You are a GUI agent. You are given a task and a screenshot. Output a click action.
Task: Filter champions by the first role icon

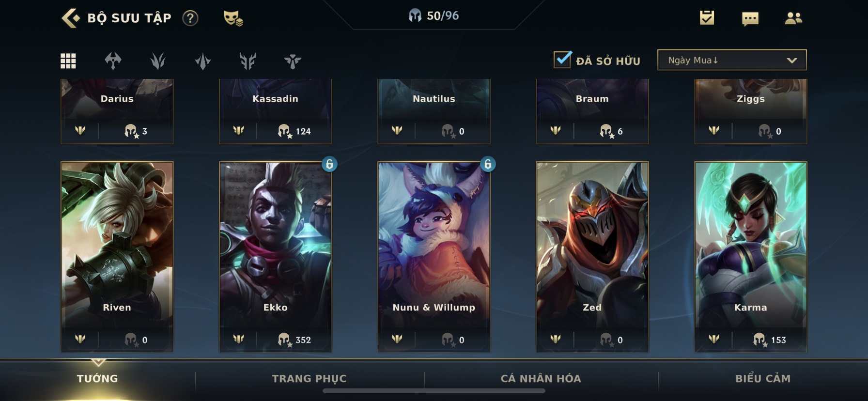(113, 61)
